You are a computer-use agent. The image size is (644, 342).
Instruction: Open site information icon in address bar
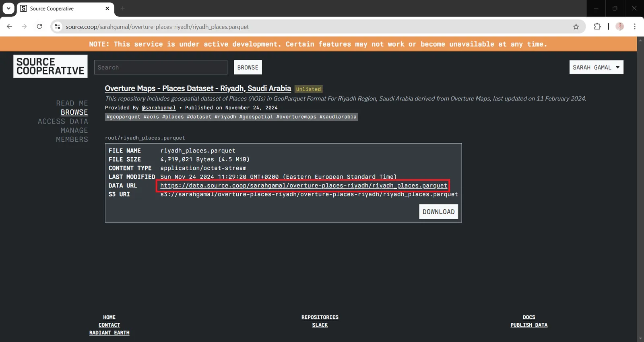(x=58, y=27)
